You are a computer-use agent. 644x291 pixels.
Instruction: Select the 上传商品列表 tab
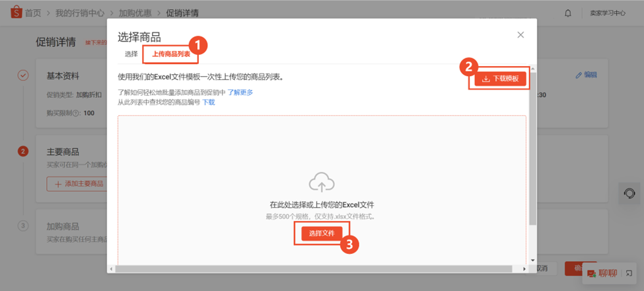(x=171, y=54)
